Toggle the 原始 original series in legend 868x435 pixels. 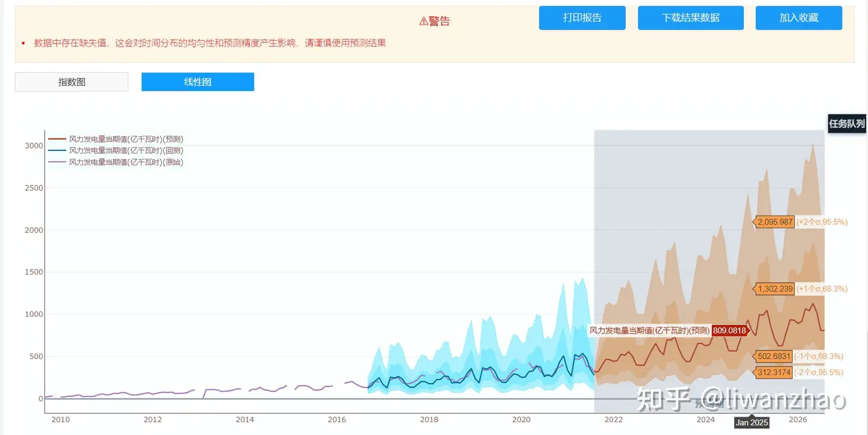(125, 162)
